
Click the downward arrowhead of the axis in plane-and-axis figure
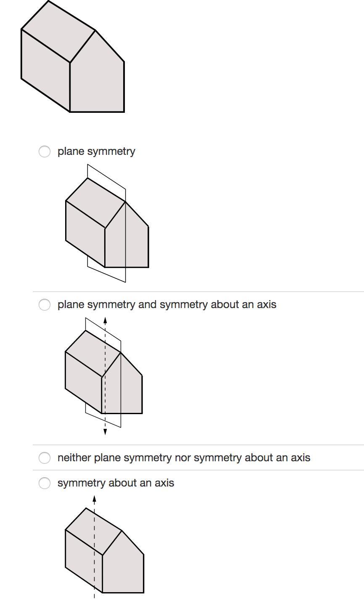click(105, 432)
